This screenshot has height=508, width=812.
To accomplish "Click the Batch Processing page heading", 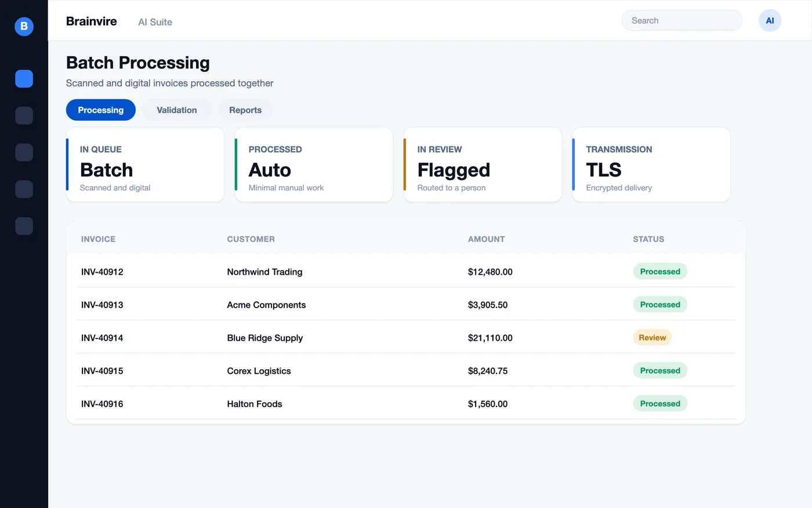I will (138, 63).
